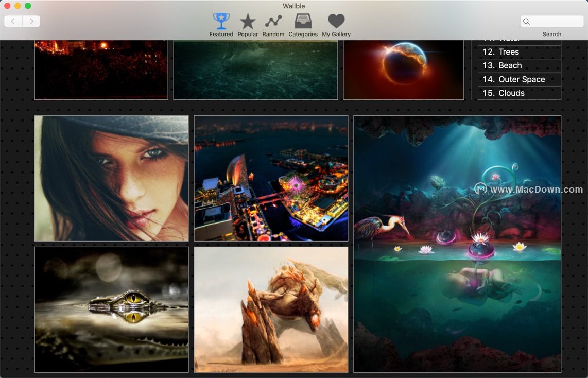The image size is (588, 378).
Task: Type in the Search field
Action: point(556,22)
